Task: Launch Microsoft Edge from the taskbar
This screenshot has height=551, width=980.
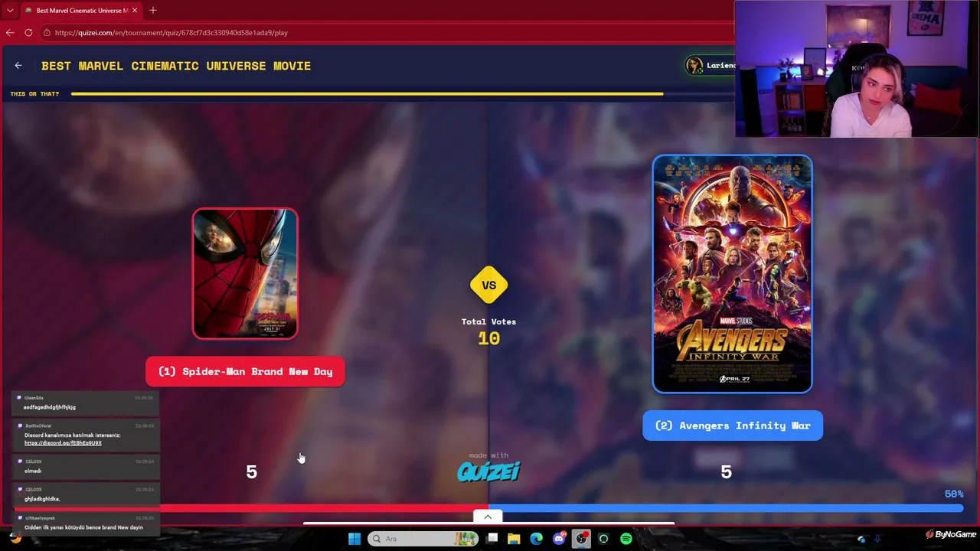Action: tap(537, 539)
